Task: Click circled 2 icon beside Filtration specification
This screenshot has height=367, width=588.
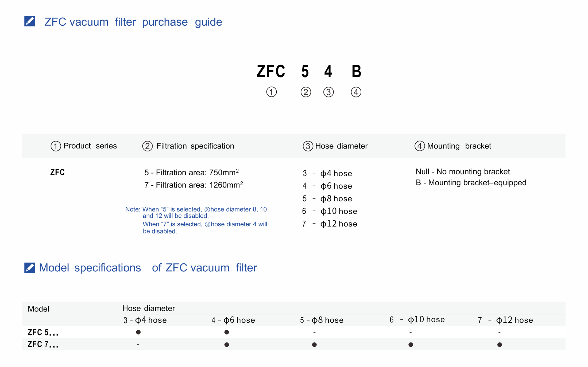Action: 147,146
